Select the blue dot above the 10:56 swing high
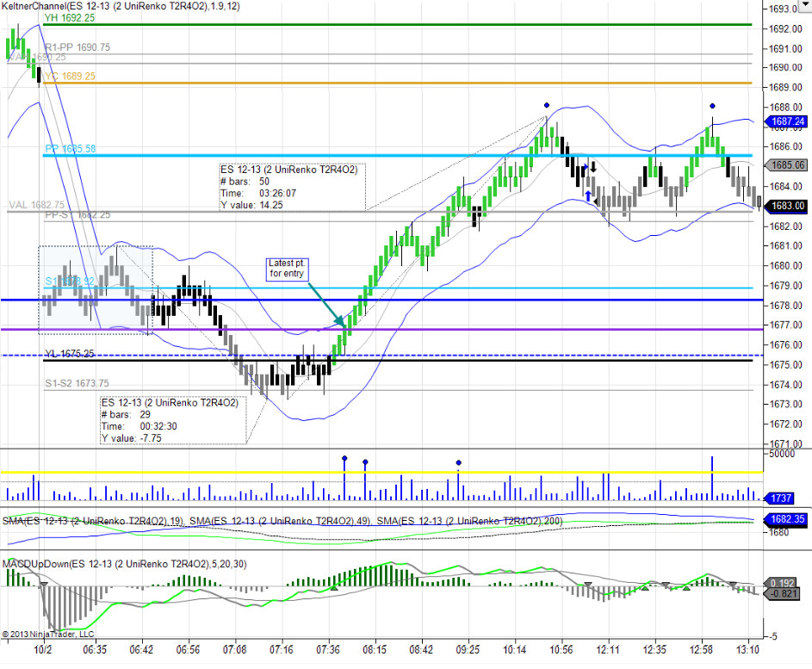Viewport: 812px width, 669px height. click(x=547, y=105)
